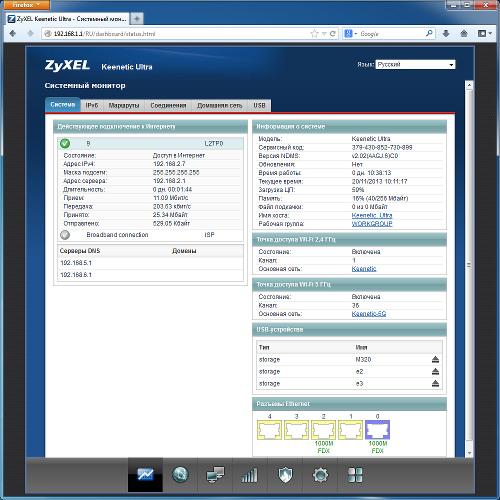Switch to the Домашняя сеть tab

(x=220, y=105)
